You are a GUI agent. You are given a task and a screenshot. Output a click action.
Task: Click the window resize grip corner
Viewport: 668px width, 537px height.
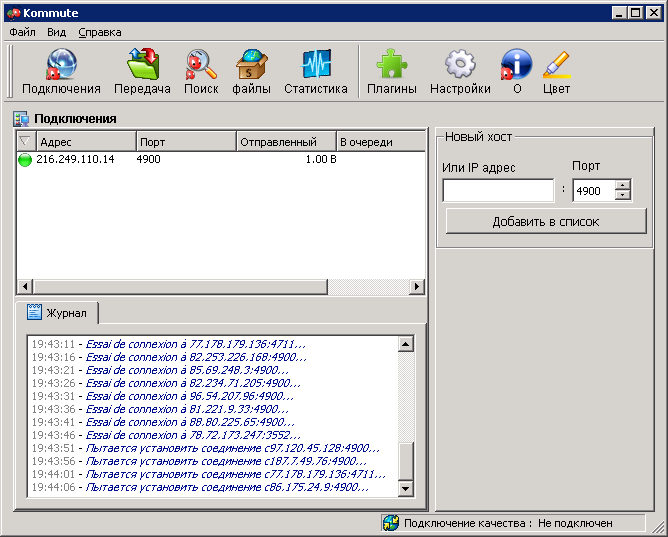[x=658, y=528]
